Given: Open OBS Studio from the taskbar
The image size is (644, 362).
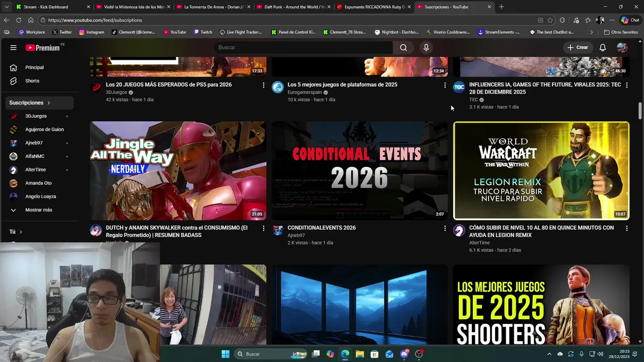Looking at the screenshot, I should [419, 354].
